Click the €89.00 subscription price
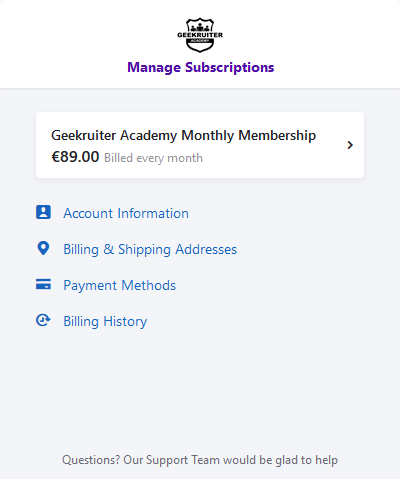This screenshot has height=479, width=400. coord(75,157)
